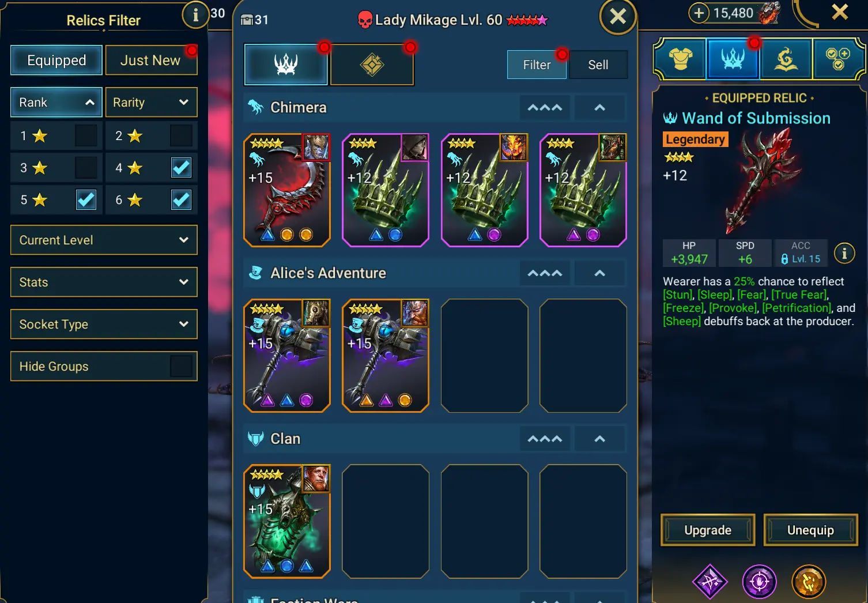Select the Equipped filter tab
This screenshot has height=603, width=868.
click(56, 60)
